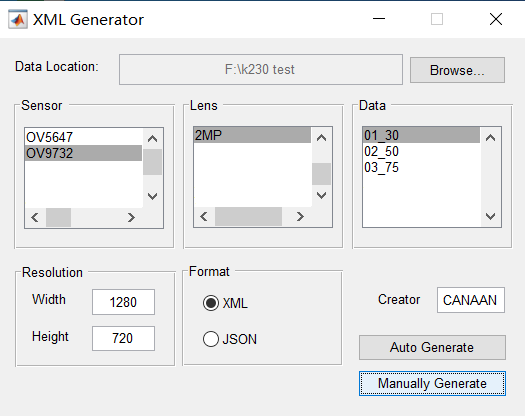This screenshot has height=416, width=525.
Task: Click Sensor list scroll left arrow
Action: pyautogui.click(x=35, y=218)
